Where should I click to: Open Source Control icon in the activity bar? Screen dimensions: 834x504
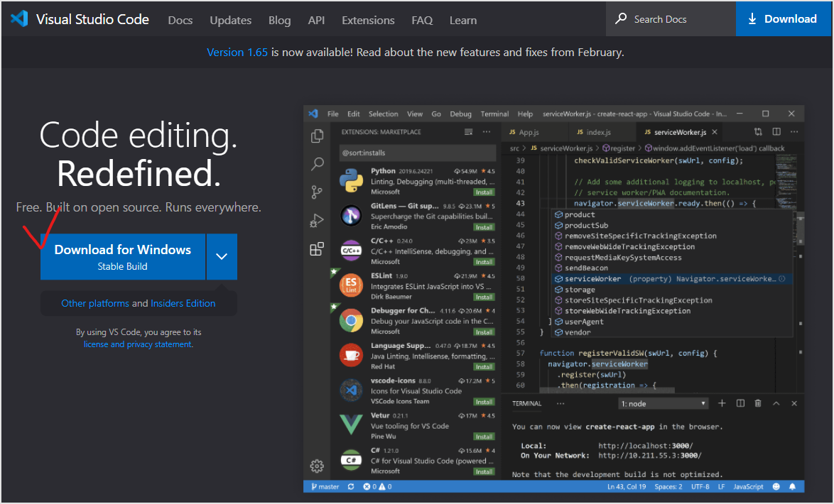pos(317,192)
